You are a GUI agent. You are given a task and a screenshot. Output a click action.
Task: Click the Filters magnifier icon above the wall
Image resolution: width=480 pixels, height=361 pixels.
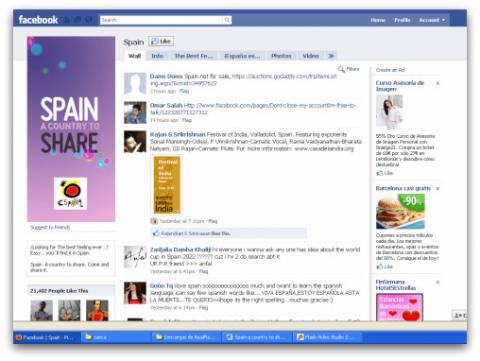(x=341, y=69)
